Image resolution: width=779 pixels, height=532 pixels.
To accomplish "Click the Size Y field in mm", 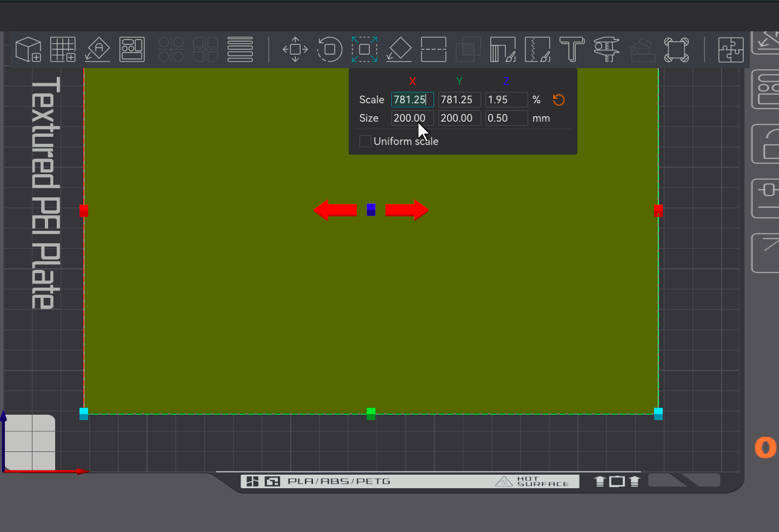I will [460, 118].
